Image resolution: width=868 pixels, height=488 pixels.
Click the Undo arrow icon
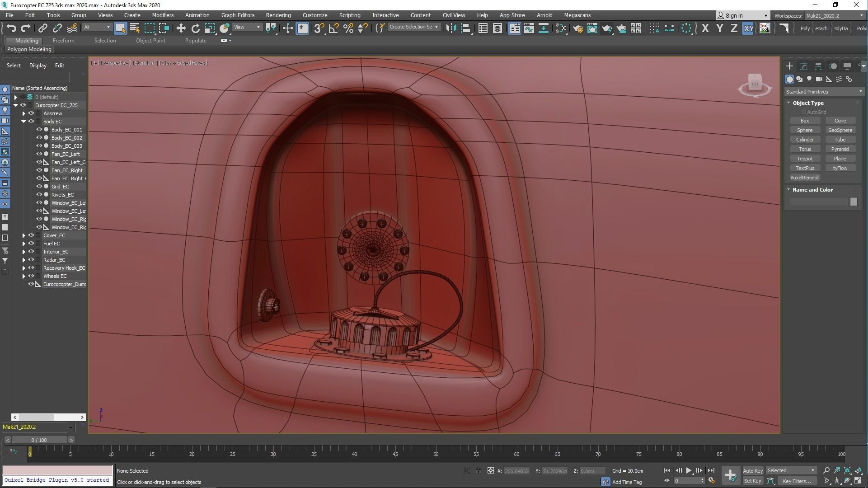pos(11,28)
